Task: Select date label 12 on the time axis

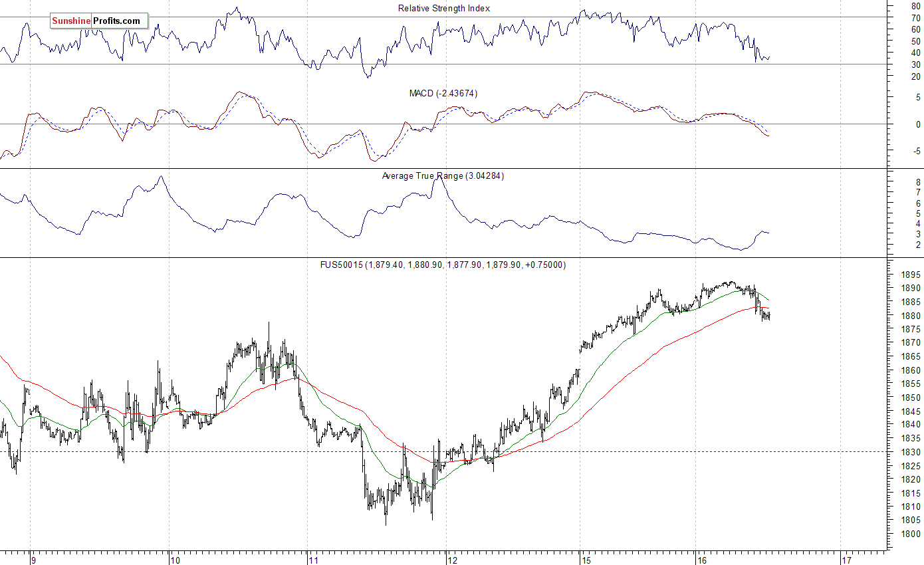Action: pyautogui.click(x=452, y=560)
